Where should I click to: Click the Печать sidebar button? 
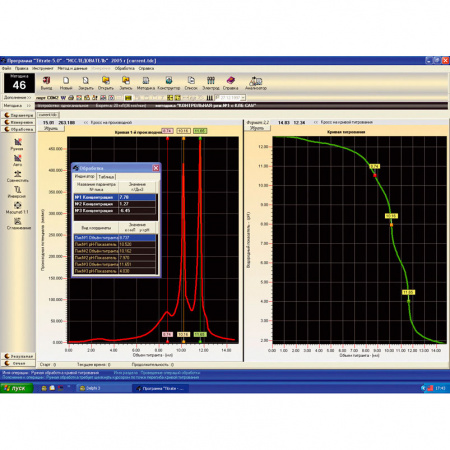pos(18,363)
